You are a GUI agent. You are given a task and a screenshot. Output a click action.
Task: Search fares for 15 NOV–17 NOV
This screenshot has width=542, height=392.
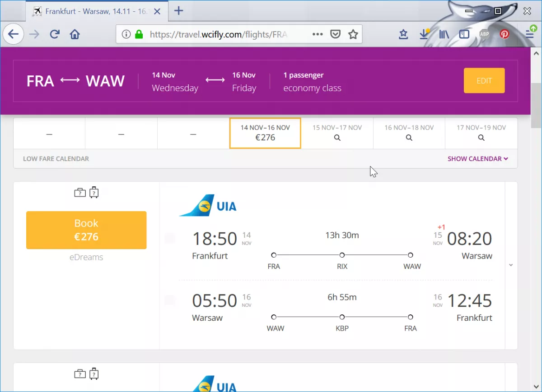tap(337, 133)
